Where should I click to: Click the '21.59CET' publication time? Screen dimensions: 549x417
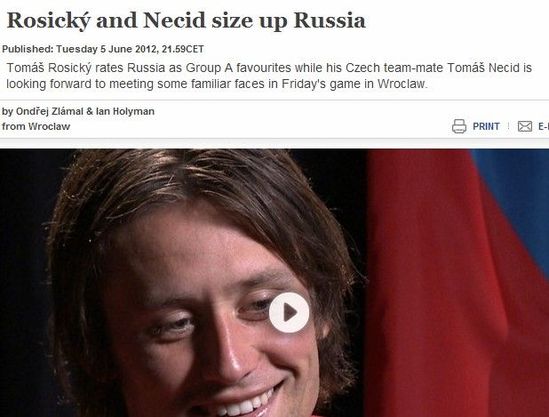[x=183, y=49]
